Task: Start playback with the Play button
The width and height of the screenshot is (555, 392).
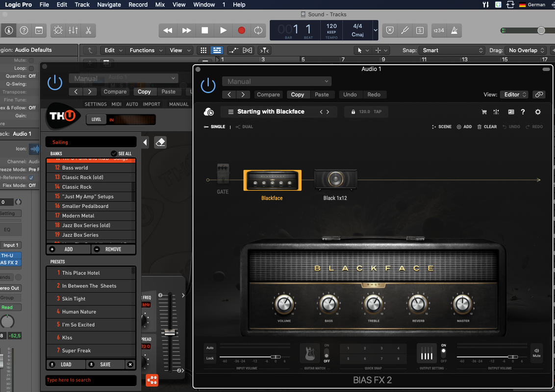Action: 223,30
